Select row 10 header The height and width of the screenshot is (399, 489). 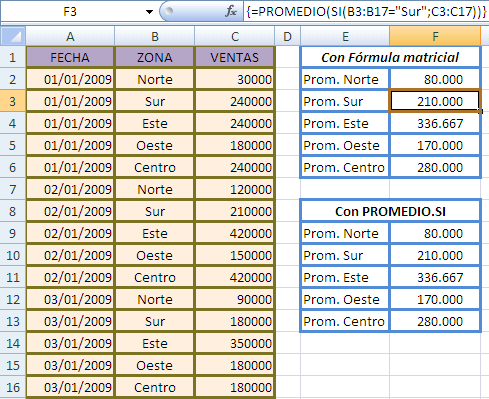pyautogui.click(x=13, y=255)
